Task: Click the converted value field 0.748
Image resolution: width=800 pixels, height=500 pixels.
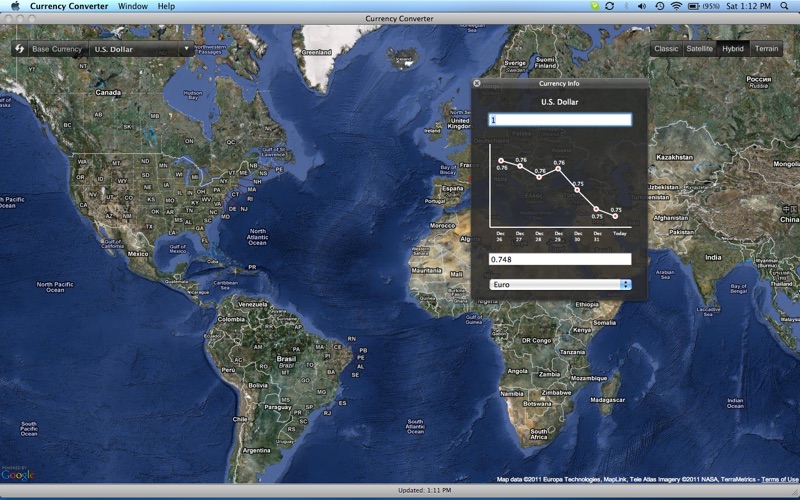Action: (560, 259)
